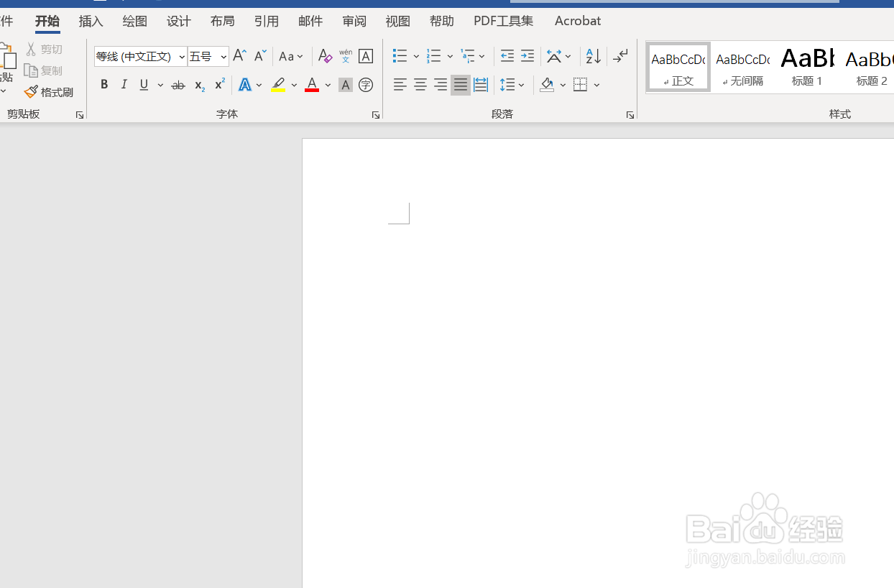Apply red font color

tap(312, 85)
